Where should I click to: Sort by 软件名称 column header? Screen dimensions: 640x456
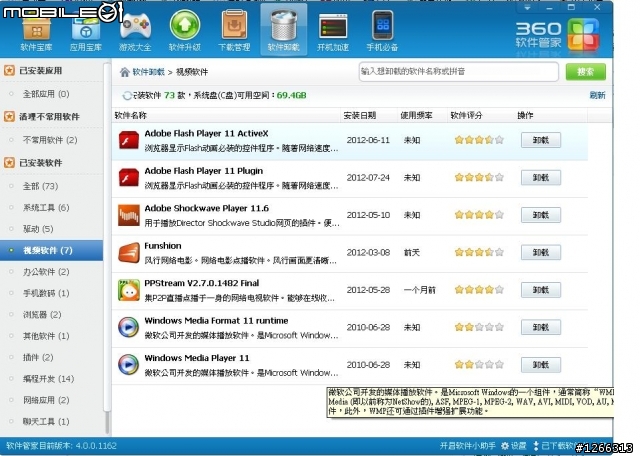[226, 116]
